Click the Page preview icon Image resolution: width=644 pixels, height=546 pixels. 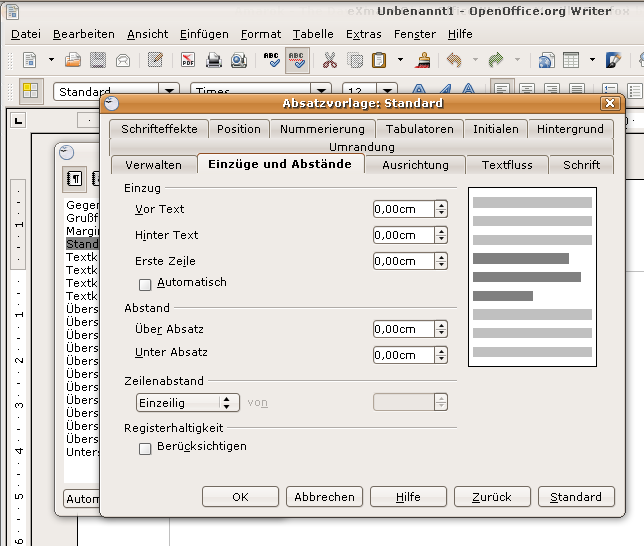(239, 60)
